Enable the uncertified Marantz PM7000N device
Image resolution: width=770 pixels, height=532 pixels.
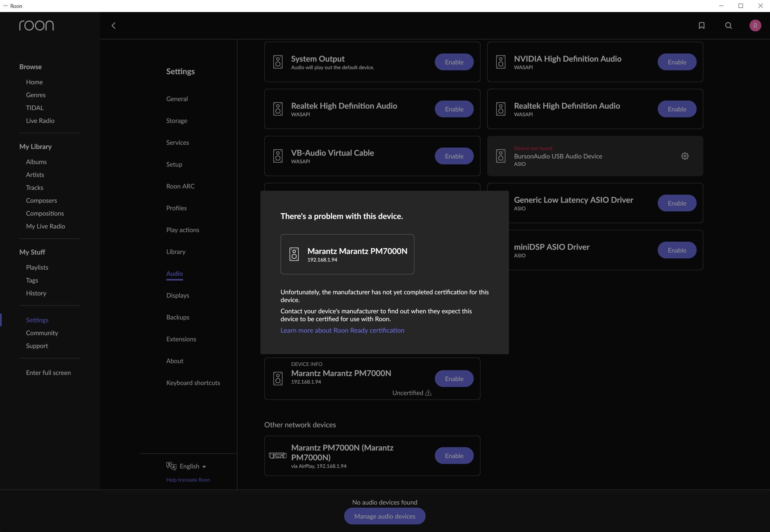coord(454,379)
